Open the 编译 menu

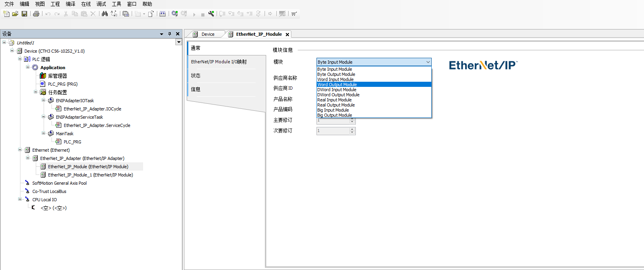(x=70, y=4)
